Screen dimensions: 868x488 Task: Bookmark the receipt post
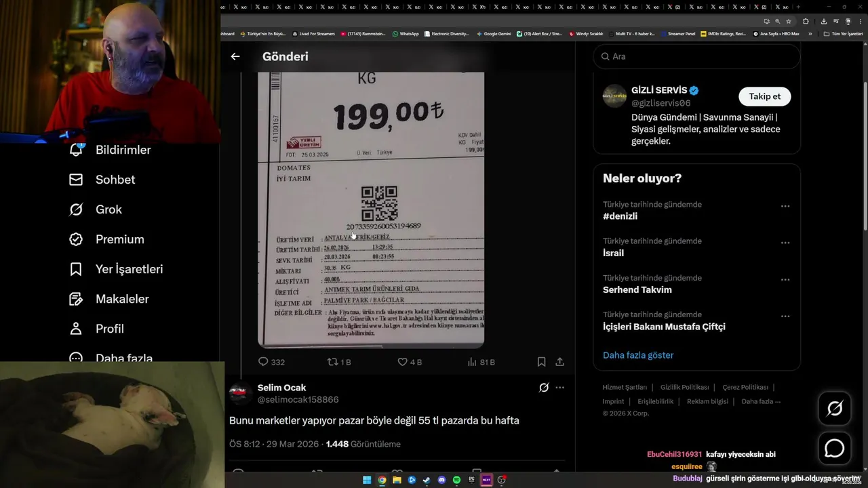click(541, 362)
